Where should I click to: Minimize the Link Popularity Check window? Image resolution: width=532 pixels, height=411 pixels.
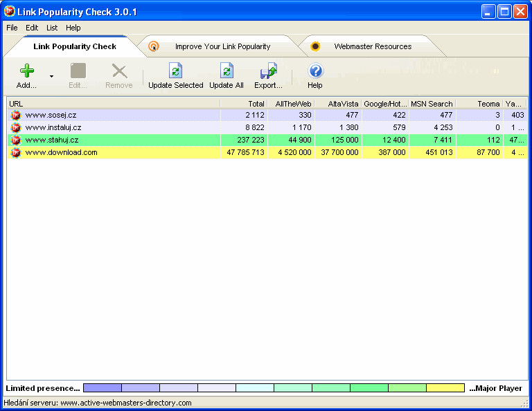coord(488,12)
